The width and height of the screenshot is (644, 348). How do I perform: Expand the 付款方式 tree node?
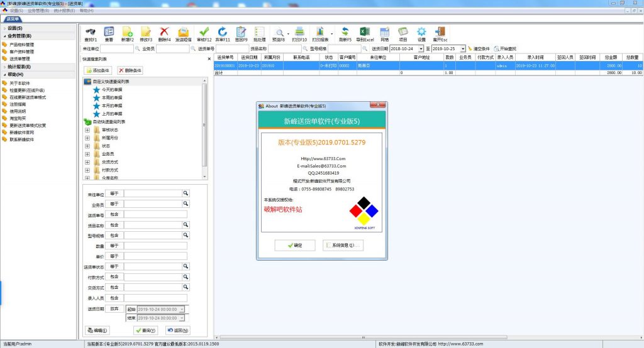click(87, 170)
